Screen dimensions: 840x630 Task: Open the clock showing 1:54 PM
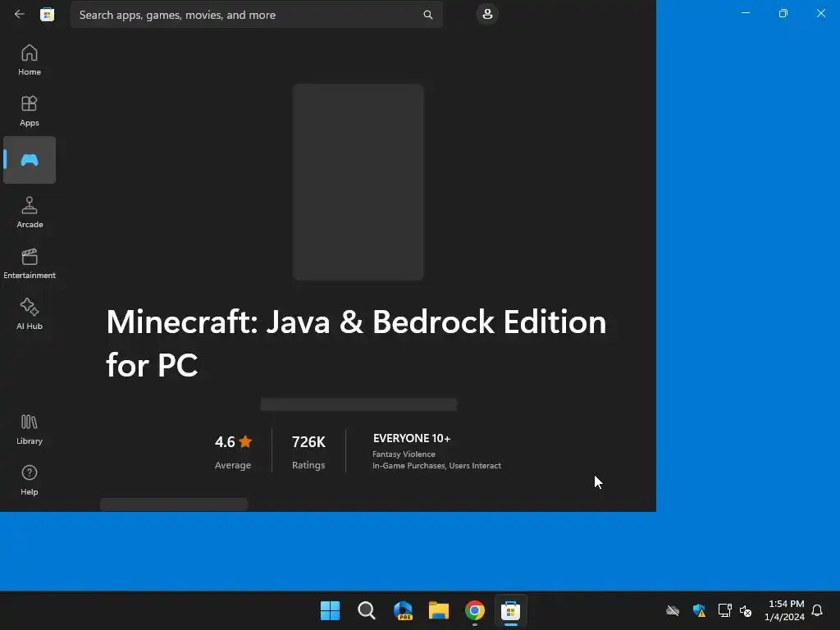coord(785,610)
